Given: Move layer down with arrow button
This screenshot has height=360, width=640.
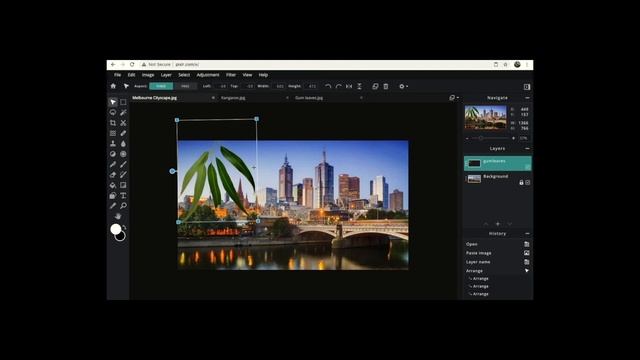Looking at the screenshot, I should [510, 224].
